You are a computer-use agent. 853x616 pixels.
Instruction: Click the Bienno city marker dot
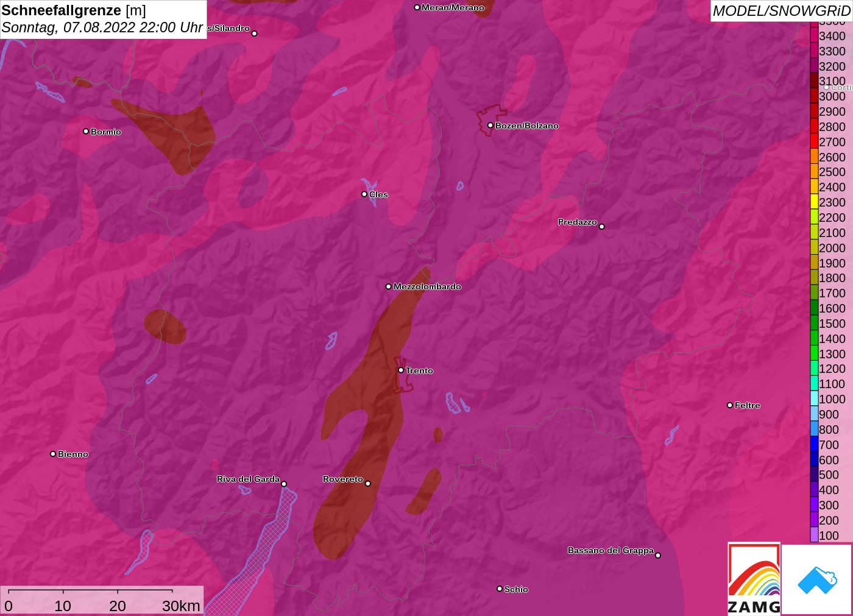53,453
